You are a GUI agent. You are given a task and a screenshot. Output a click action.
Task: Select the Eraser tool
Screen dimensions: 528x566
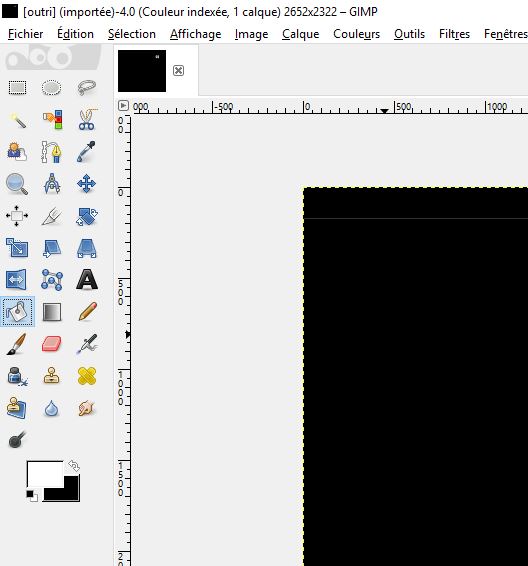52,344
